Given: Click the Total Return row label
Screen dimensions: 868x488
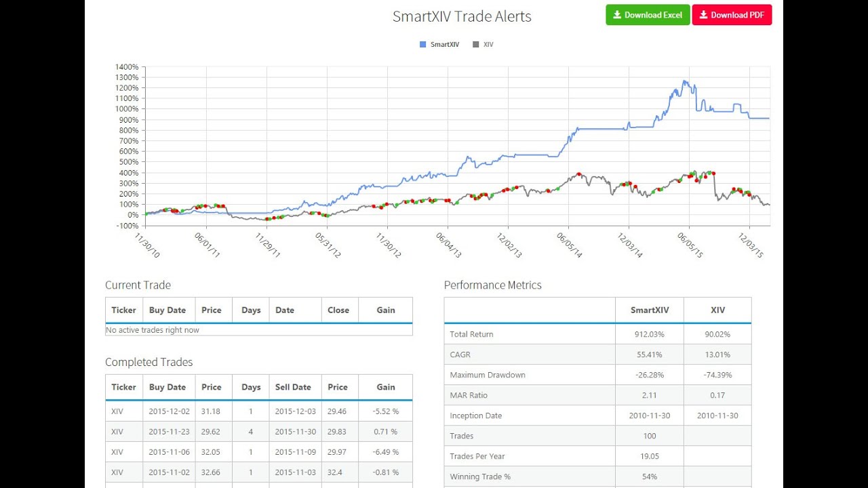Looking at the screenshot, I should [472, 334].
